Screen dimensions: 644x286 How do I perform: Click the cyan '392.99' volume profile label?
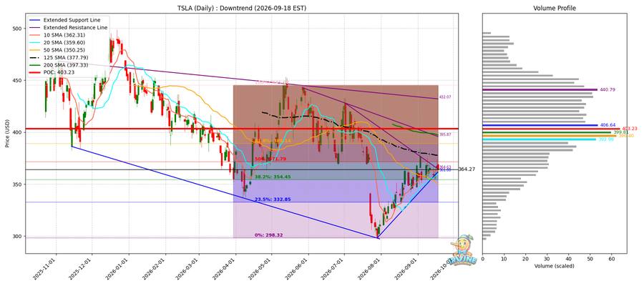pyautogui.click(x=605, y=139)
